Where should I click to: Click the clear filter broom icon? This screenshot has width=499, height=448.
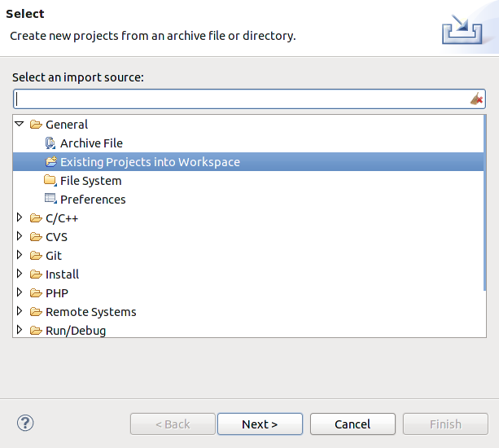pos(476,99)
